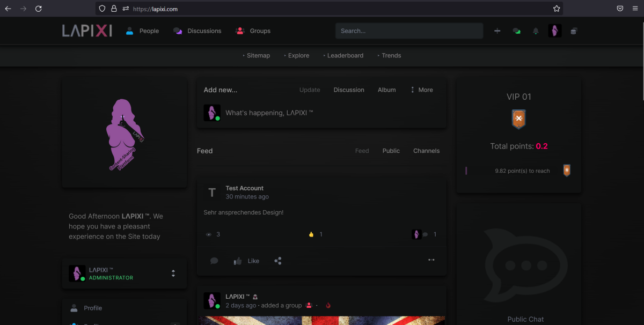Image resolution: width=644 pixels, height=325 pixels.
Task: Share the Test Account post
Action: pyautogui.click(x=277, y=261)
